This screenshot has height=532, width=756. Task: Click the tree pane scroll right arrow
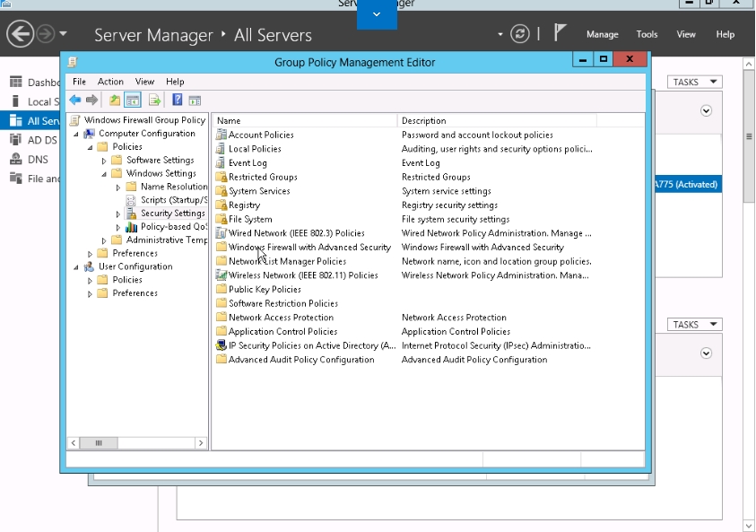[x=201, y=443]
